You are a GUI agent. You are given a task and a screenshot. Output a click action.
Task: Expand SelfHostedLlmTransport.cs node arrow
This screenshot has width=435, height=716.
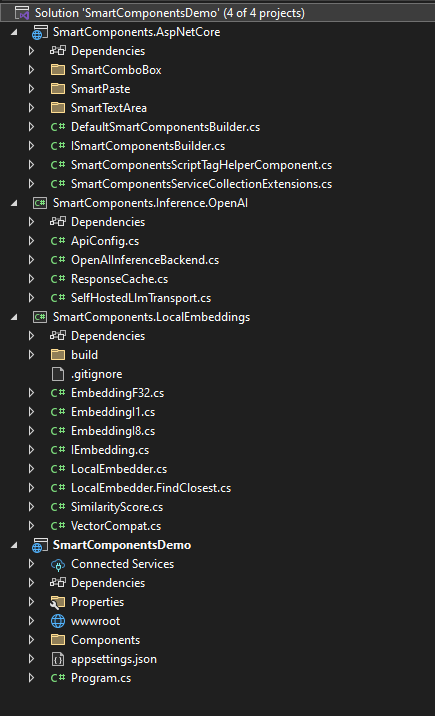click(x=31, y=298)
